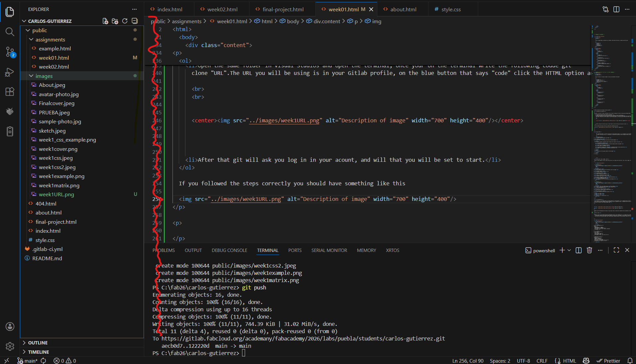Collapse all folders in the explorer
Viewport: 636px width, 364px height.
click(135, 21)
